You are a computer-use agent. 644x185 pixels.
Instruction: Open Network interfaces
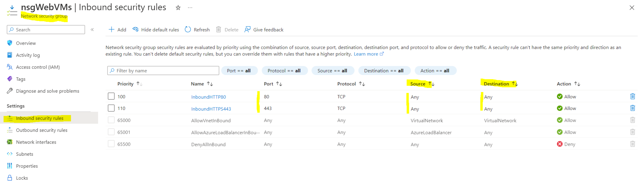pos(36,142)
